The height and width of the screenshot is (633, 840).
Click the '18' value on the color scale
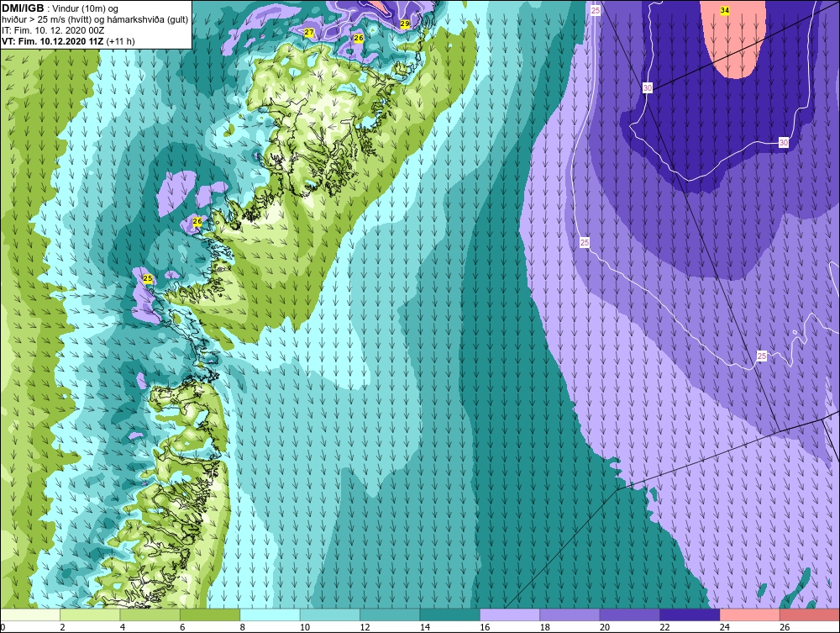(x=545, y=627)
